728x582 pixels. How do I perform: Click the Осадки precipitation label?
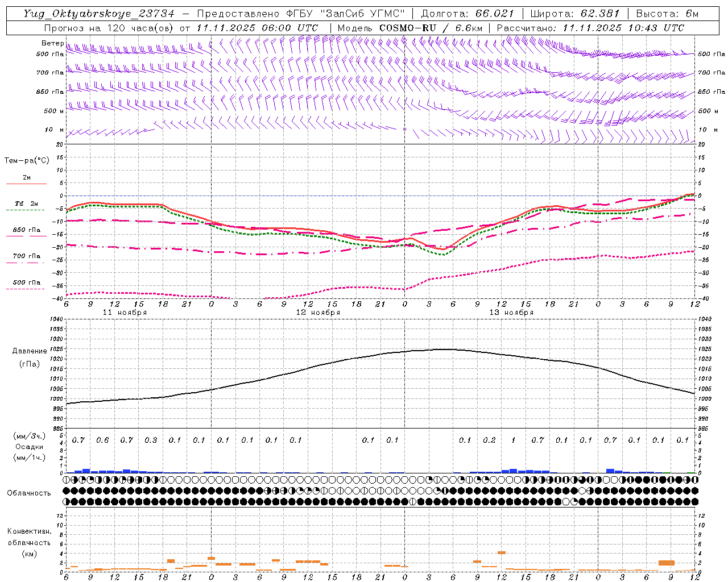tap(30, 447)
